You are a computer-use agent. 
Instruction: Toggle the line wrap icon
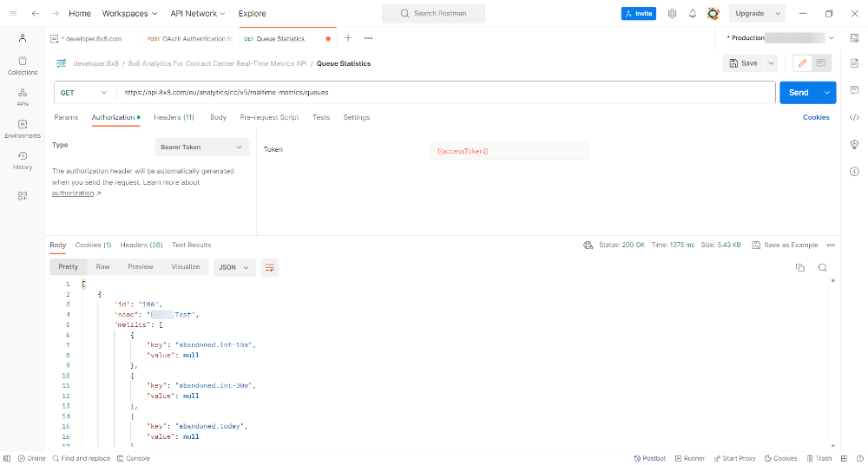pos(270,267)
